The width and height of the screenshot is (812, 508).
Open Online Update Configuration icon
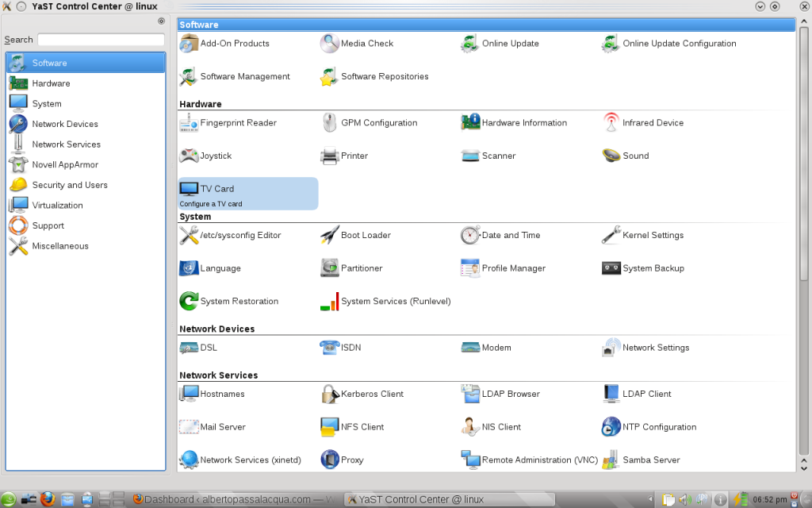611,44
